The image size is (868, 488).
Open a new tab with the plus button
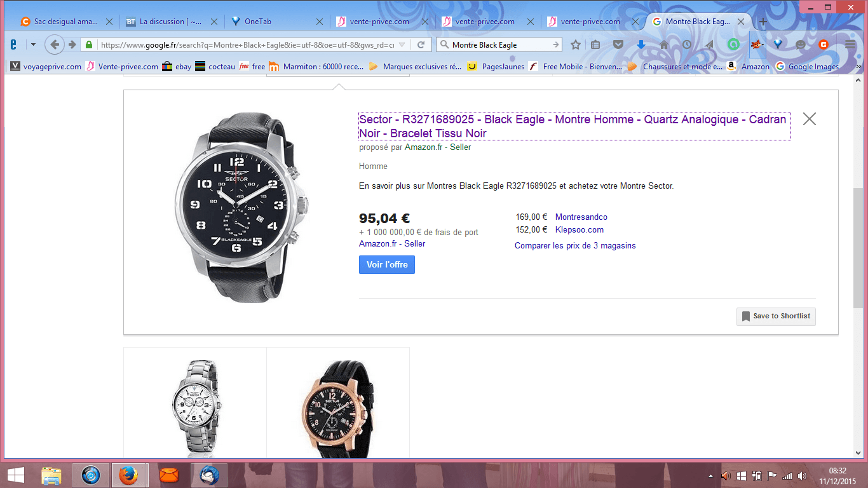pyautogui.click(x=763, y=22)
